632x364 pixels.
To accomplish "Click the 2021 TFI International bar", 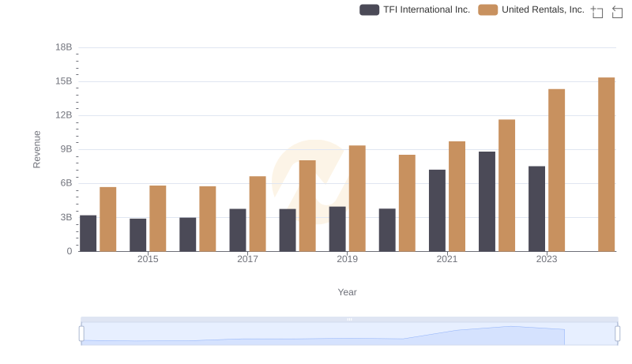I will (x=438, y=211).
